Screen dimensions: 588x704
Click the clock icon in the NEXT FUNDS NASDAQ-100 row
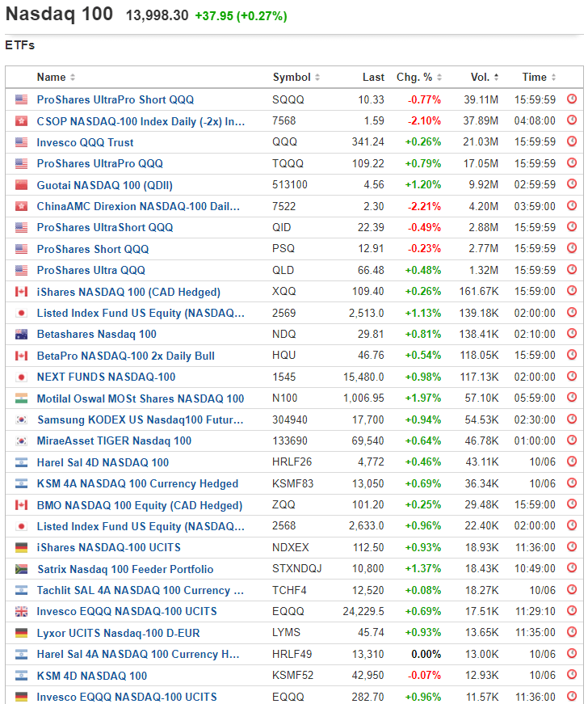point(572,377)
